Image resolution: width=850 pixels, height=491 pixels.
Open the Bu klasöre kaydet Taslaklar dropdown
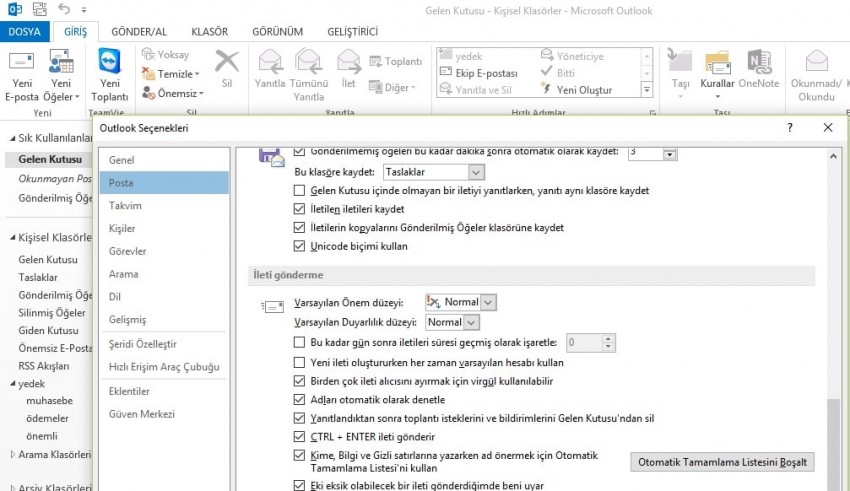coord(476,172)
